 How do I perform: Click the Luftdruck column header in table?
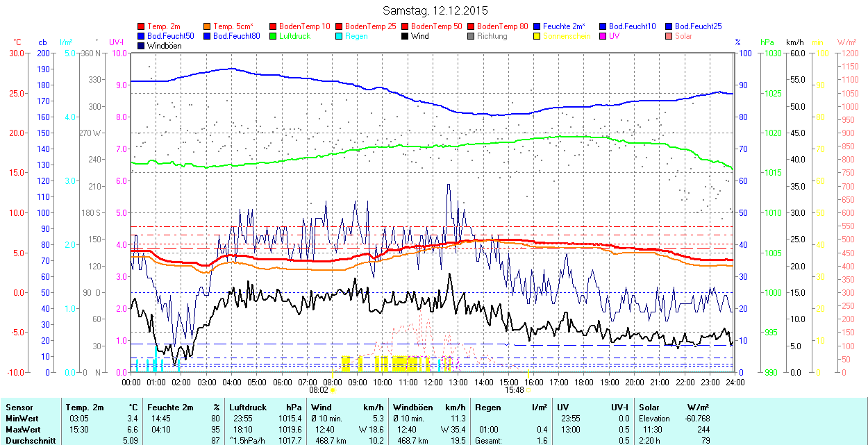pyautogui.click(x=248, y=408)
